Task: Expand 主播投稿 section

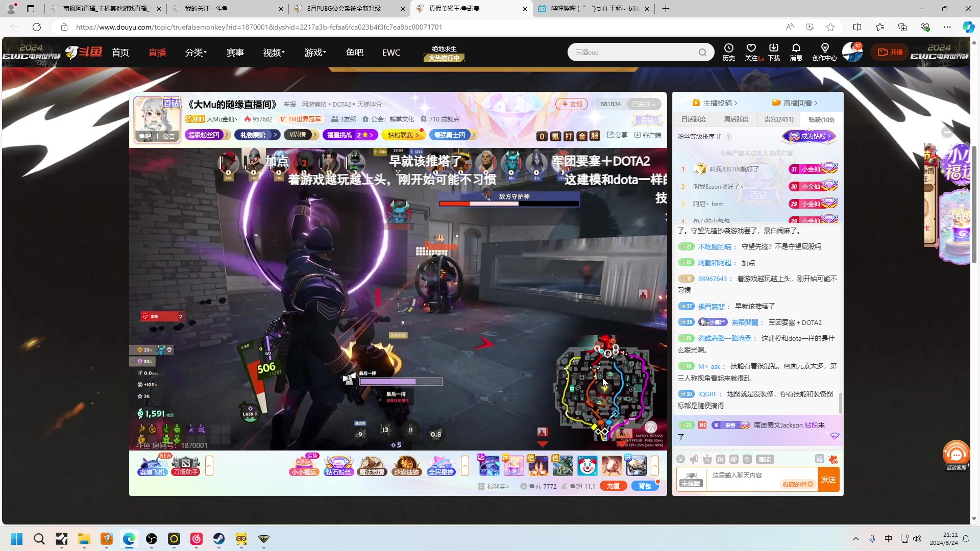Action: click(715, 103)
